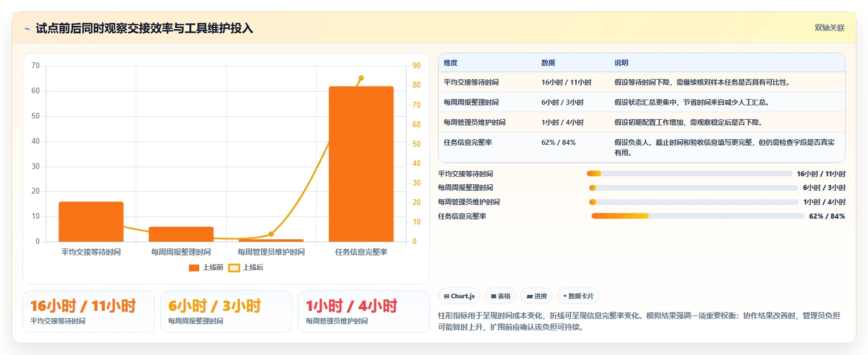The image size is (868, 355).
Task: Click the 任务信息完整率 table row label
Action: [x=468, y=143]
